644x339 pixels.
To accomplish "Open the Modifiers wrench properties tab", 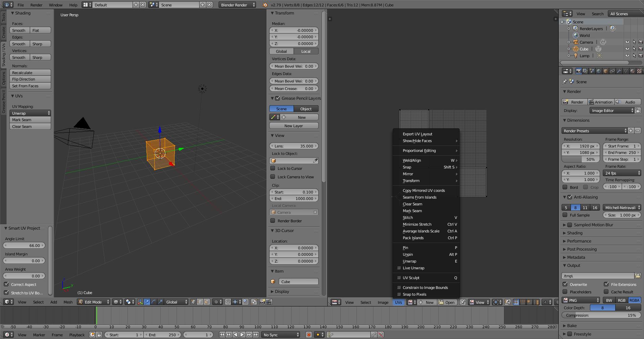I will click(x=619, y=71).
